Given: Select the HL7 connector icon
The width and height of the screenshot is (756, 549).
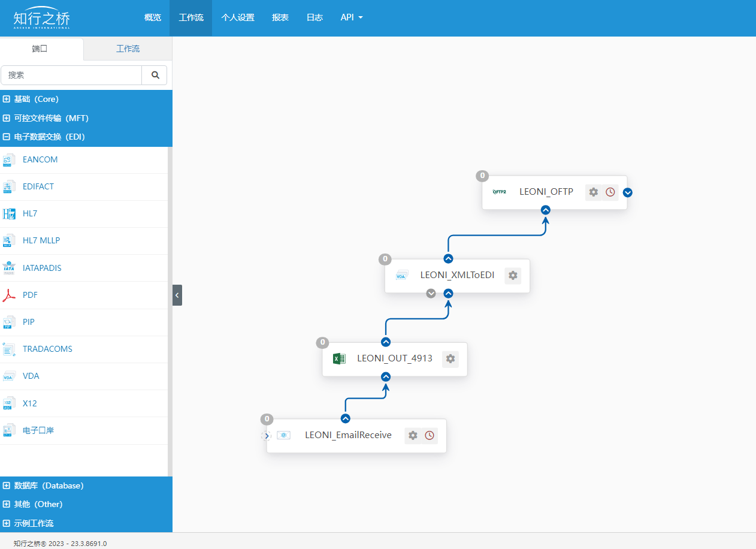Looking at the screenshot, I should 9,214.
